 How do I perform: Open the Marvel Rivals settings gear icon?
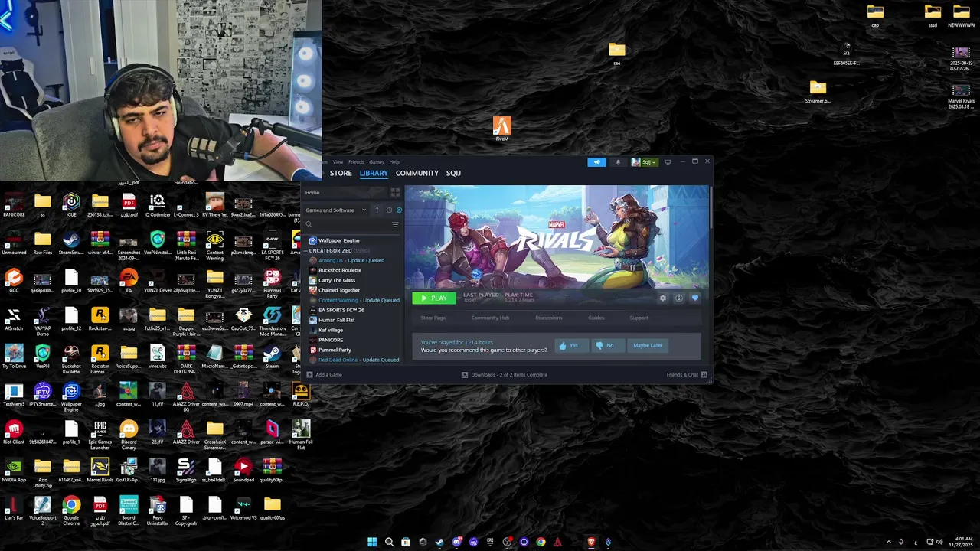(663, 298)
